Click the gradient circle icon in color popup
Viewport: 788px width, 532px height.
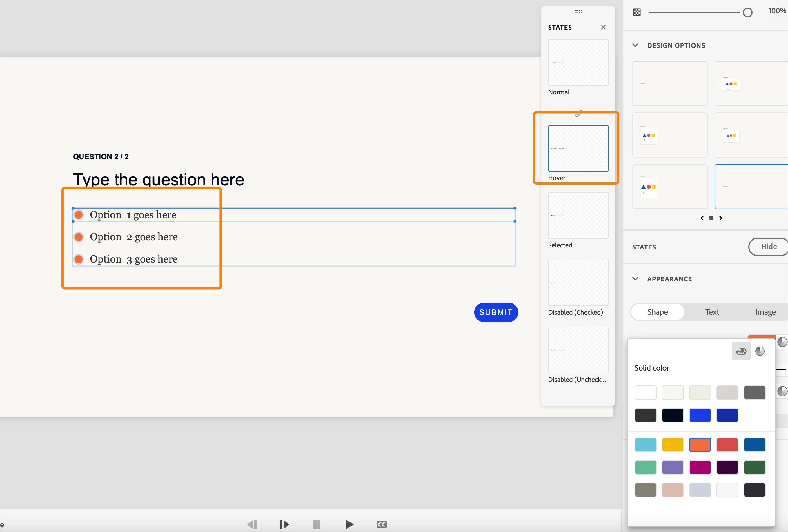pyautogui.click(x=760, y=351)
